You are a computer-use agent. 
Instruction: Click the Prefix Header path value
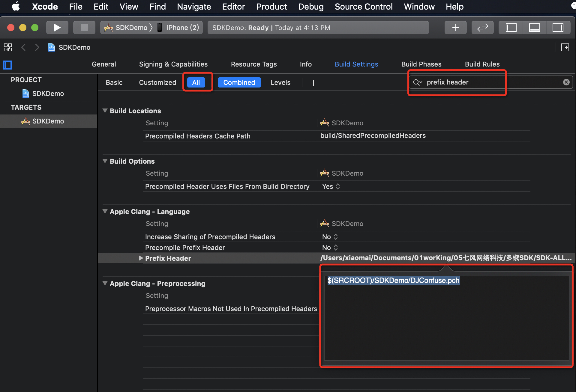pyautogui.click(x=446, y=258)
